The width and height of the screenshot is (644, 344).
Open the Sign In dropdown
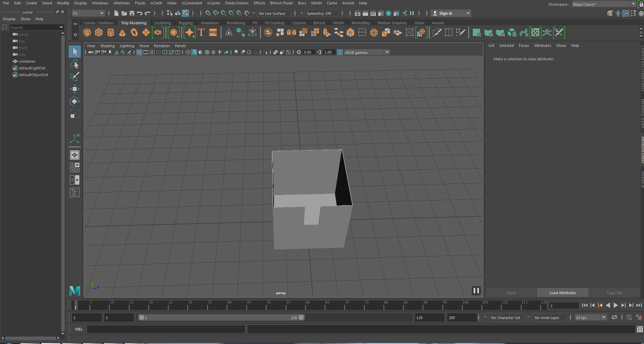(451, 13)
